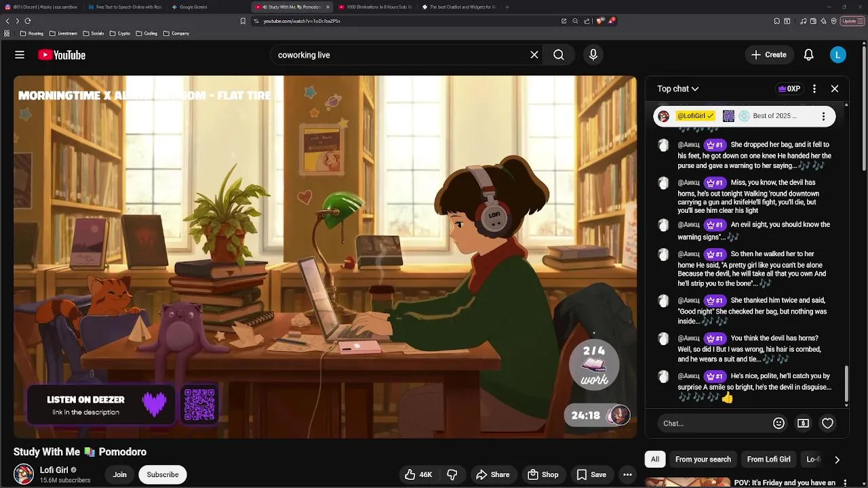Image resolution: width=868 pixels, height=488 pixels.
Task: Save the video to a playlist
Action: coord(591,474)
